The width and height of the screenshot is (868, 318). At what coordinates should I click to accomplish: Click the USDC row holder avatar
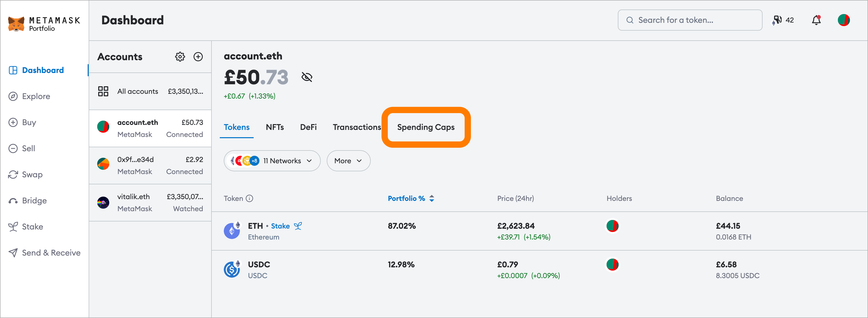[x=612, y=265]
